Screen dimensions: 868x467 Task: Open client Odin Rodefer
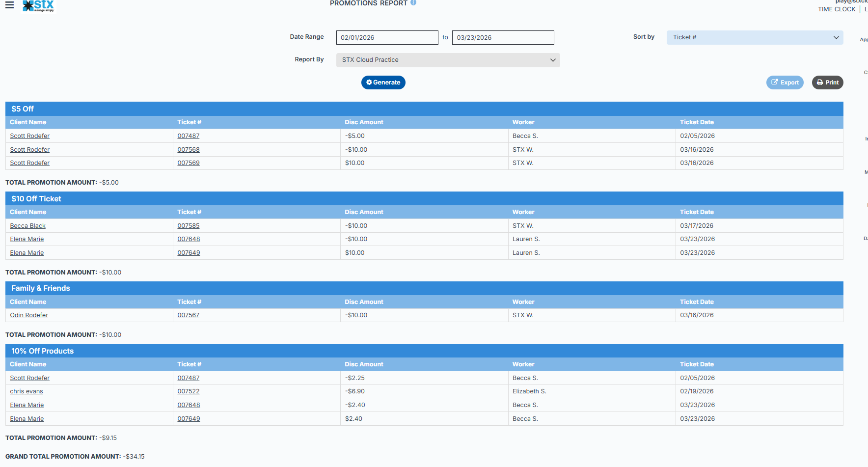point(29,315)
